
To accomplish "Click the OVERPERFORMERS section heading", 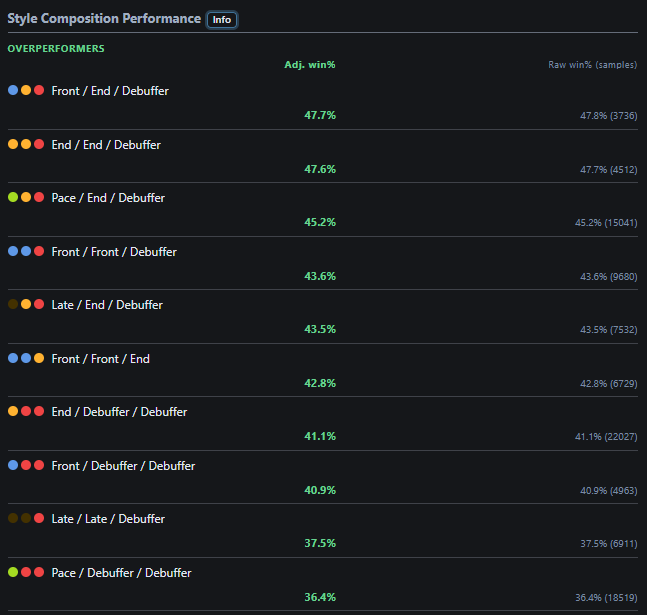I will click(x=56, y=49).
